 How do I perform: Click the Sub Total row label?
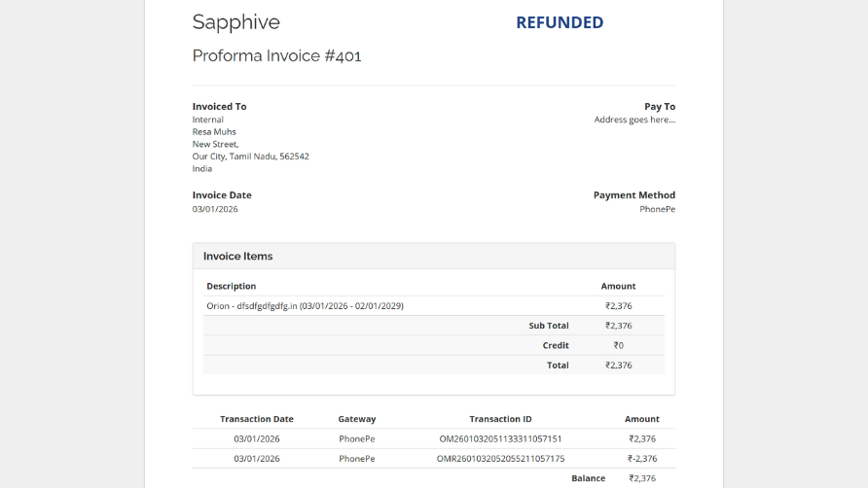(549, 326)
